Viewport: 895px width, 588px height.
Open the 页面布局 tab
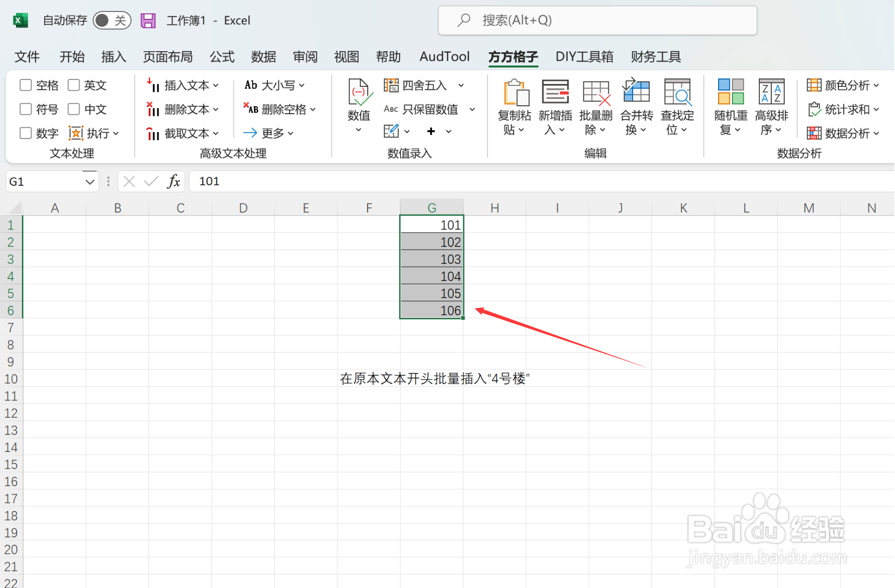click(x=168, y=57)
